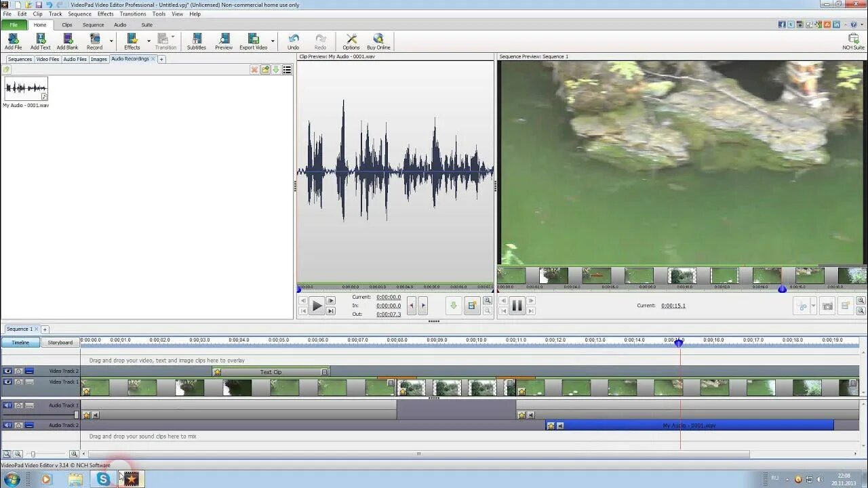This screenshot has height=488, width=868.
Task: Toggle lock on Audio Track 1
Action: [x=18, y=405]
